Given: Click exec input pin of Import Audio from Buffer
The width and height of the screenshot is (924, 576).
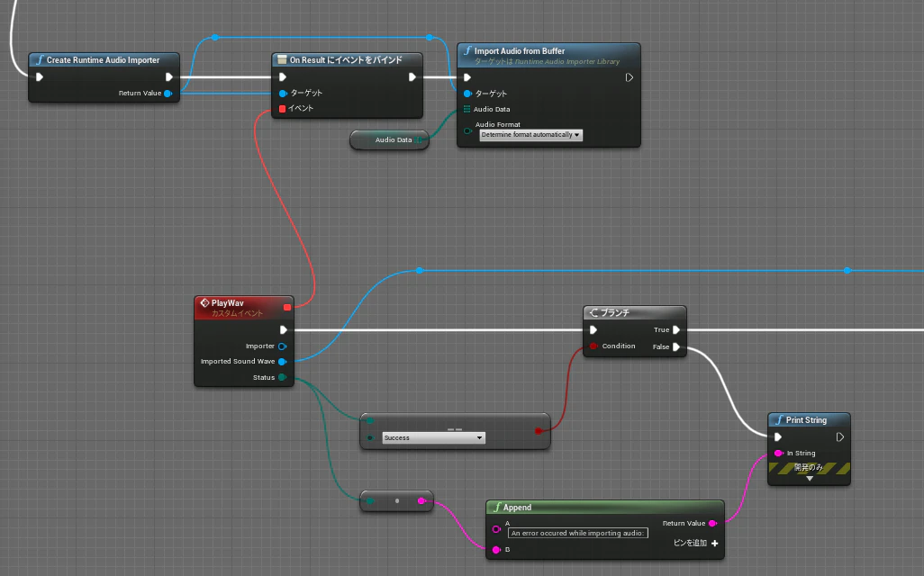Looking at the screenshot, I should pos(467,77).
